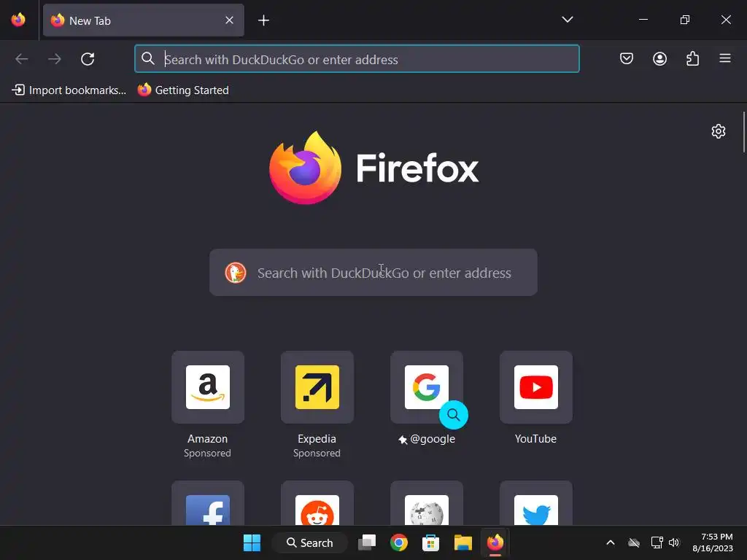Show hidden system tray icons
The width and height of the screenshot is (747, 560).
pyautogui.click(x=611, y=542)
